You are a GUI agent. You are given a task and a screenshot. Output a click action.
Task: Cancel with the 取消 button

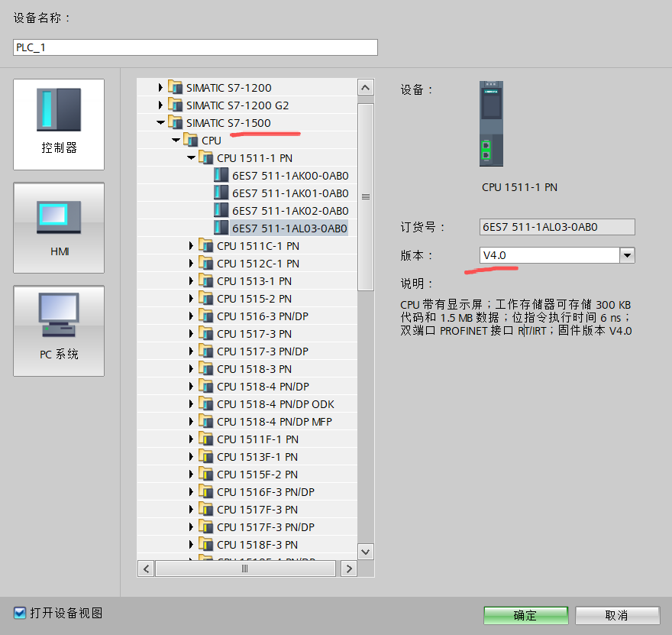click(x=617, y=615)
